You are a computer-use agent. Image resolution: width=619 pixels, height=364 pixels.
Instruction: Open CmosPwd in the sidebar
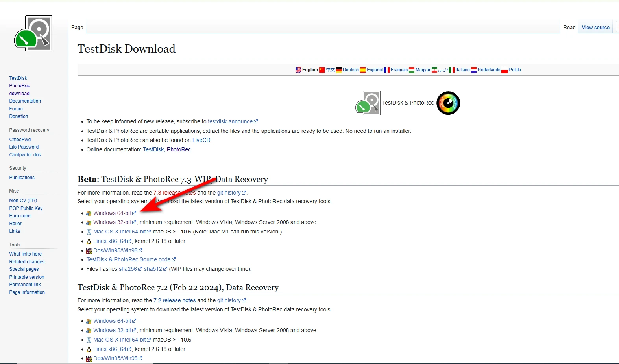(20, 140)
